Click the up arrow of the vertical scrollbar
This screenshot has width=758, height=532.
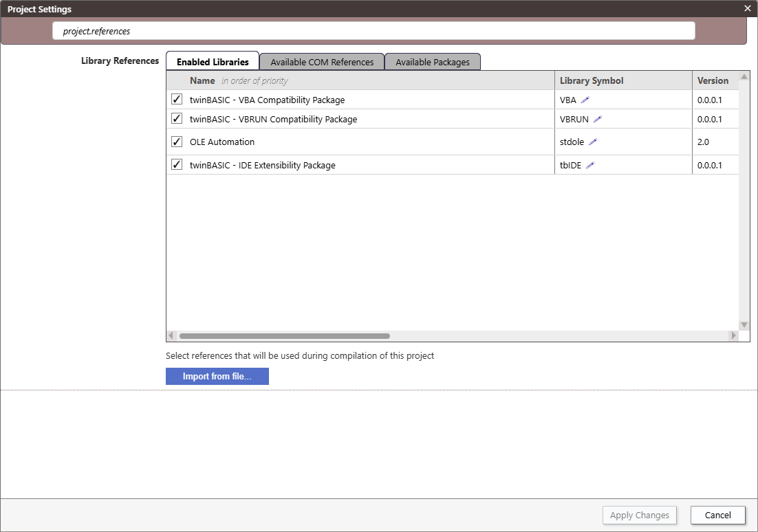coord(744,76)
